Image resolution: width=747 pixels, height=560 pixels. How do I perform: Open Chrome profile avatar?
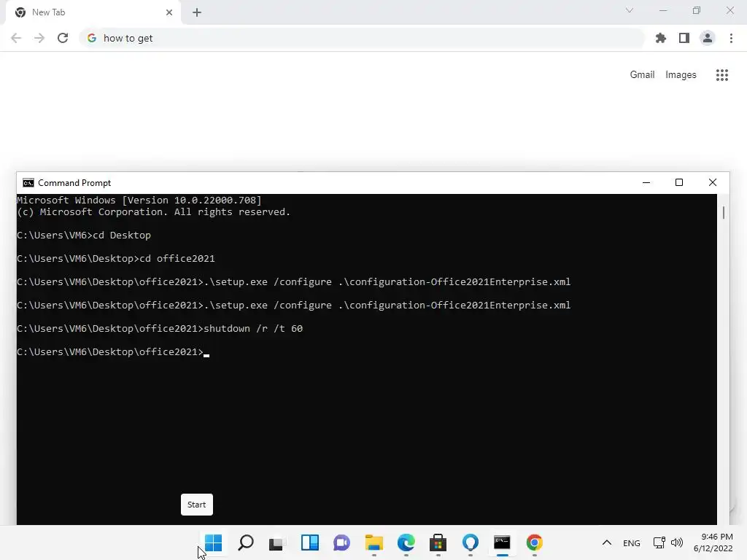click(708, 38)
